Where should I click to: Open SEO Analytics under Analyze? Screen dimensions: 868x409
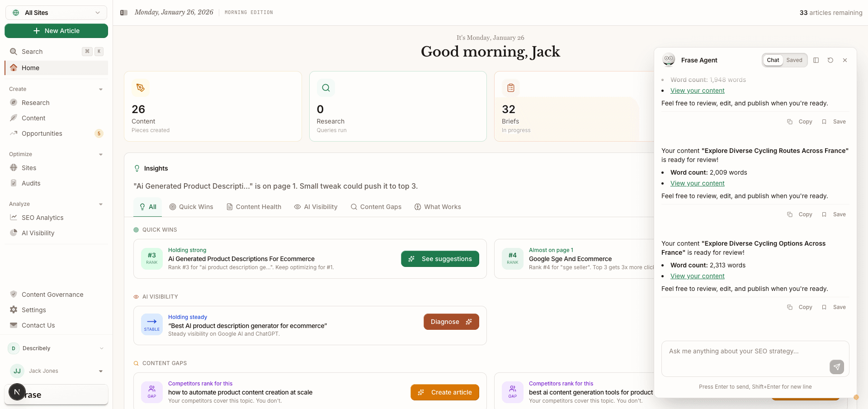click(x=42, y=218)
